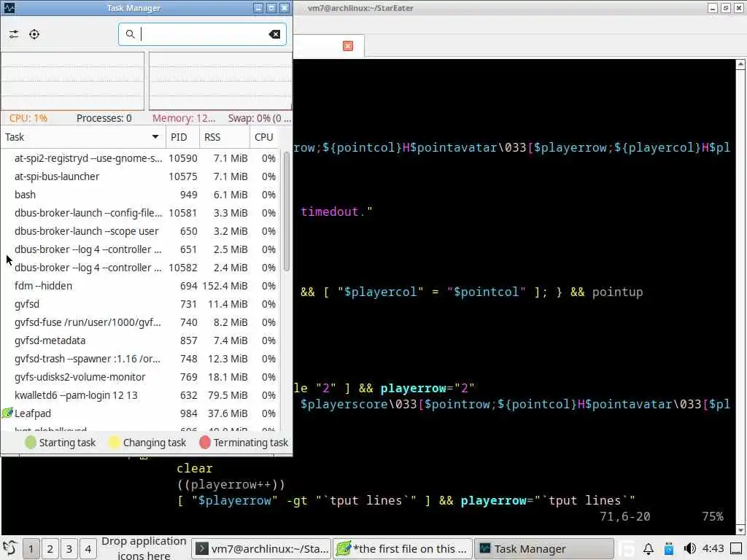Select the gvfsd-trash --spawner row
This screenshot has width=747, height=560.
[141, 359]
